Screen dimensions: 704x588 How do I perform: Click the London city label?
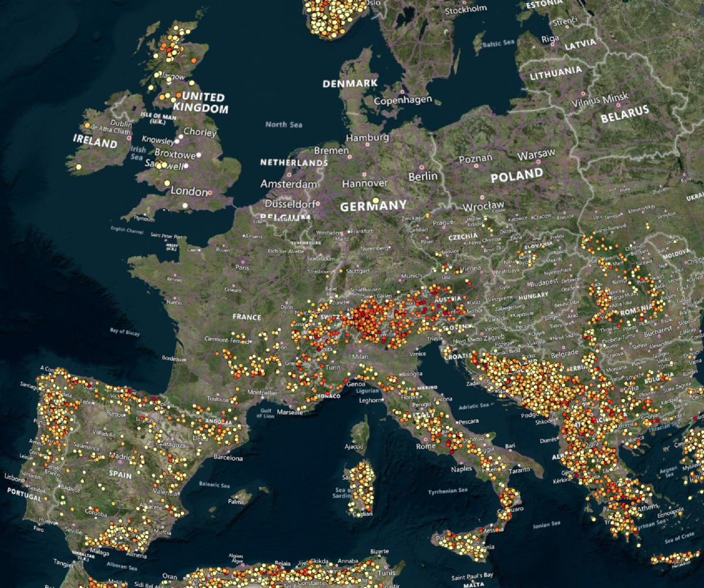(189, 192)
